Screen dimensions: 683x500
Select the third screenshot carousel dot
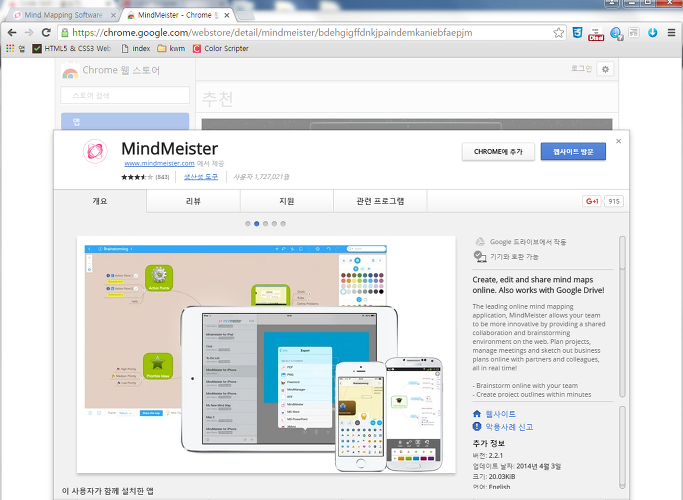265,224
